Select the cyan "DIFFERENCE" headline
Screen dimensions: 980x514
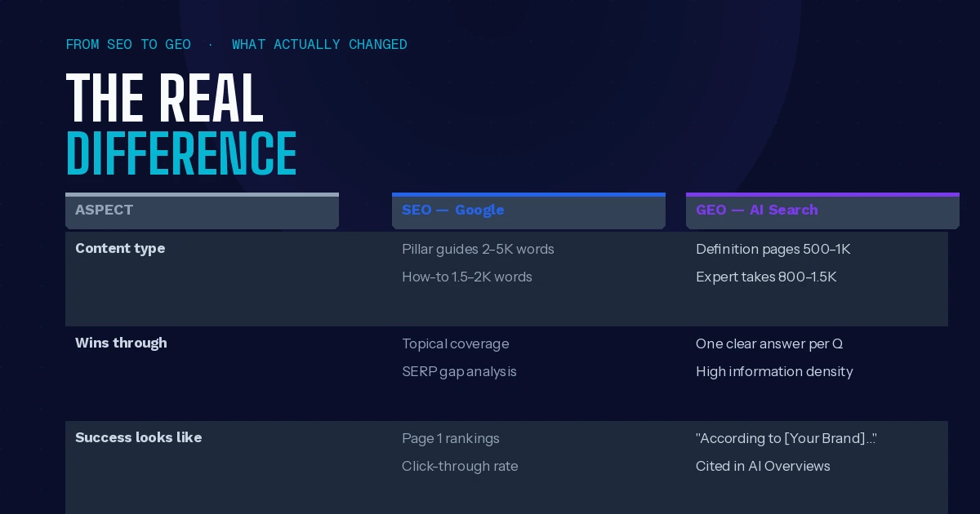pyautogui.click(x=181, y=153)
